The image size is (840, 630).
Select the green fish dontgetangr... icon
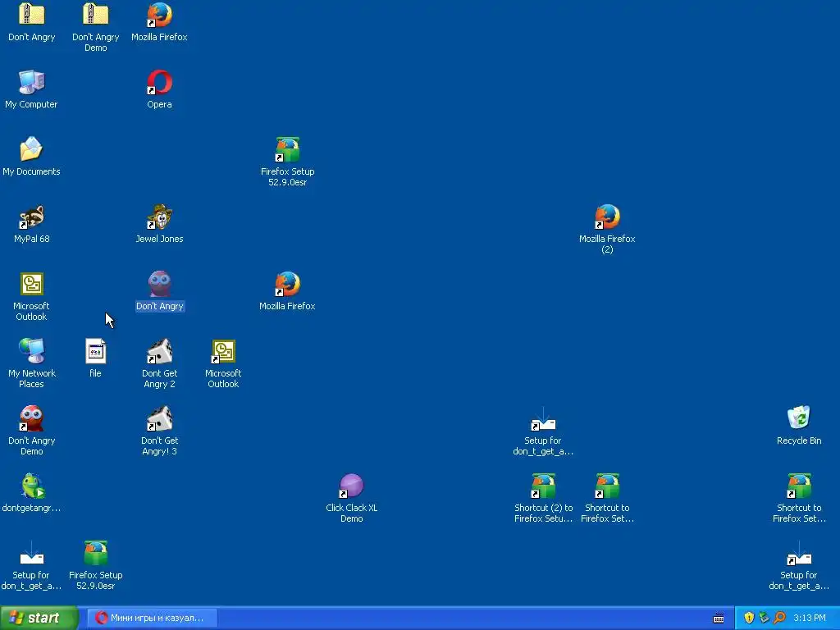coord(32,486)
